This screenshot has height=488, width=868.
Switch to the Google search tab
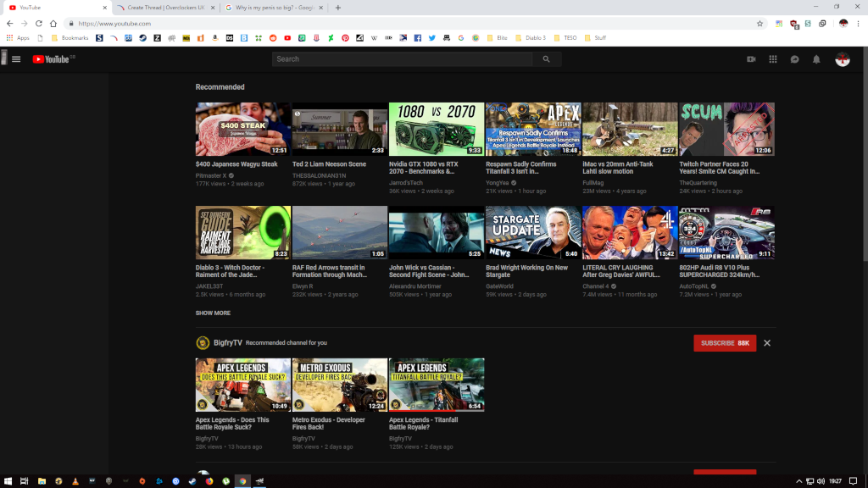pos(275,8)
